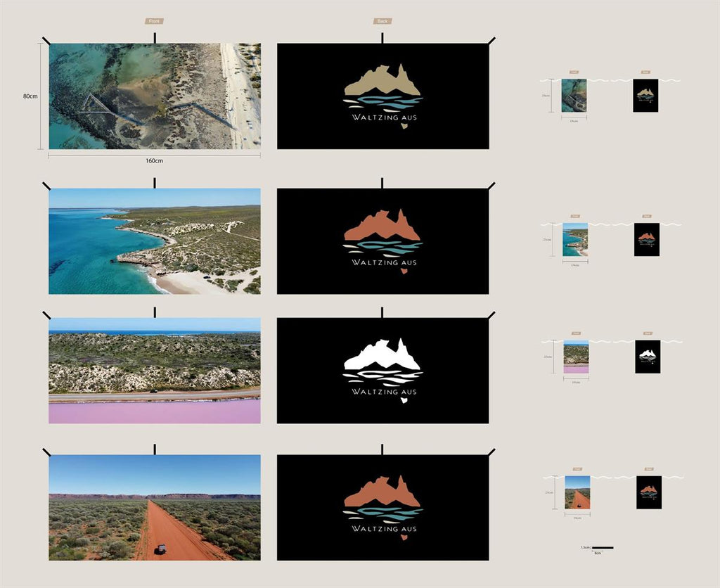Pick small black towel preview with tan logo

tap(645, 96)
